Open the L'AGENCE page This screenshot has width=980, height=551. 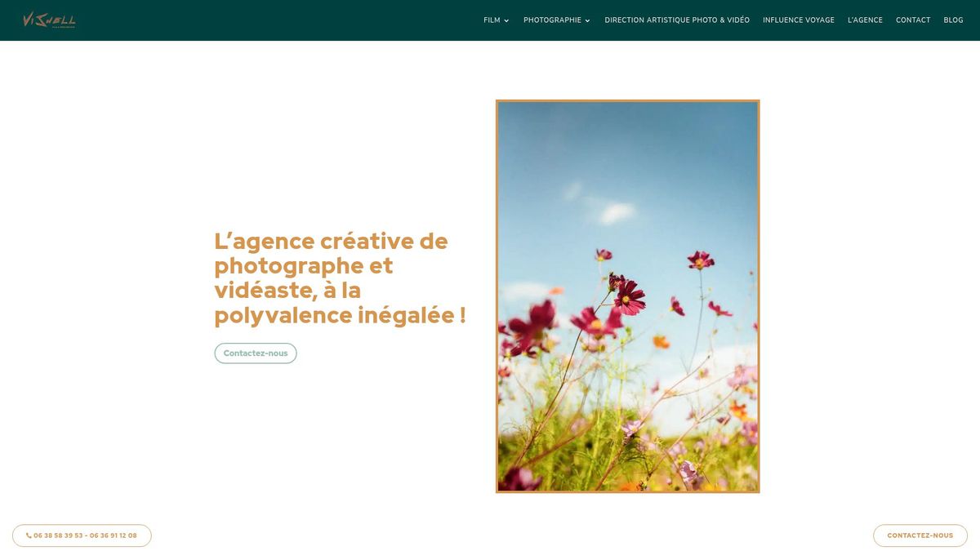coord(865,18)
